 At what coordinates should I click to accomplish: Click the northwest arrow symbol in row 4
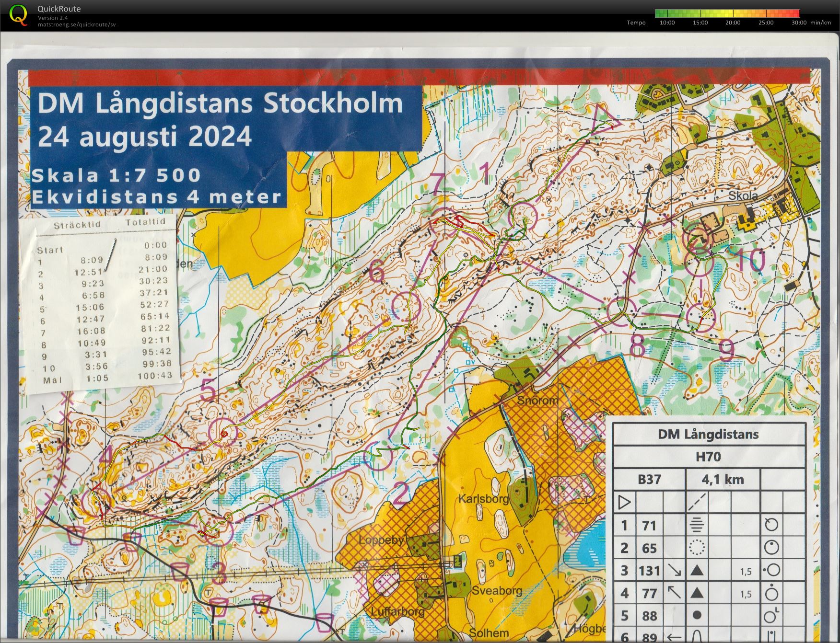pos(674,593)
